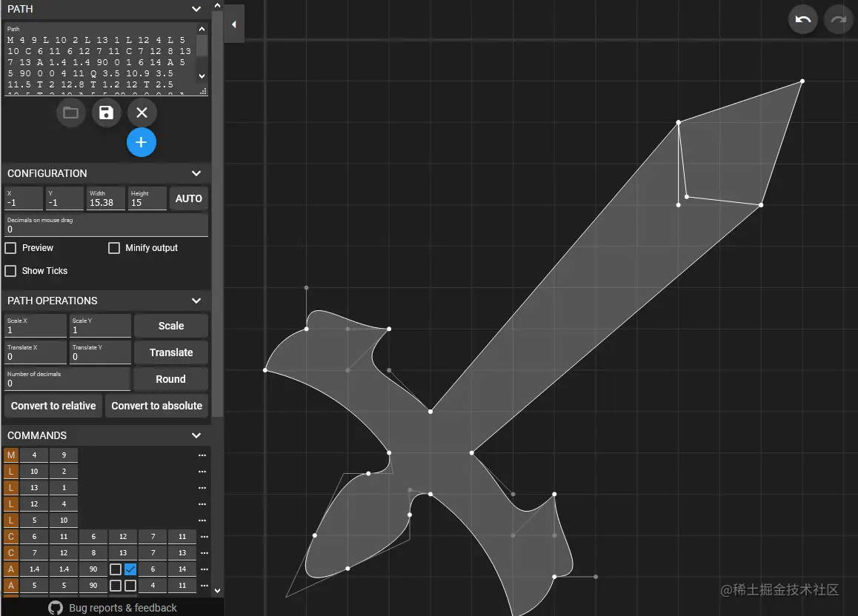Toggle sweep flag on A 5 5 row
This screenshot has width=858, height=616.
(130, 586)
